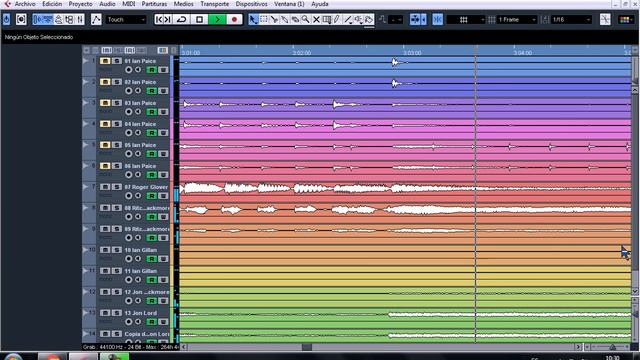Image resolution: width=640 pixels, height=360 pixels.
Task: Select the Erase tool
Action: (295, 19)
